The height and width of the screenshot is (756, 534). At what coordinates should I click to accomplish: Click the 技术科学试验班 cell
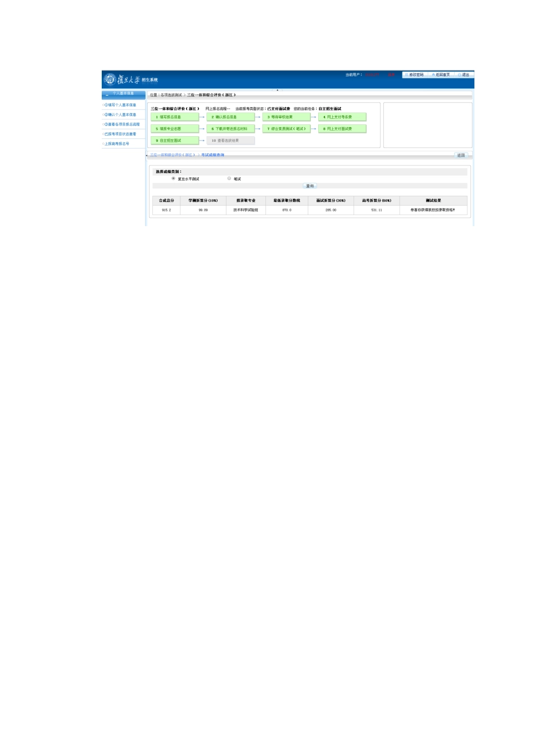coord(246,210)
